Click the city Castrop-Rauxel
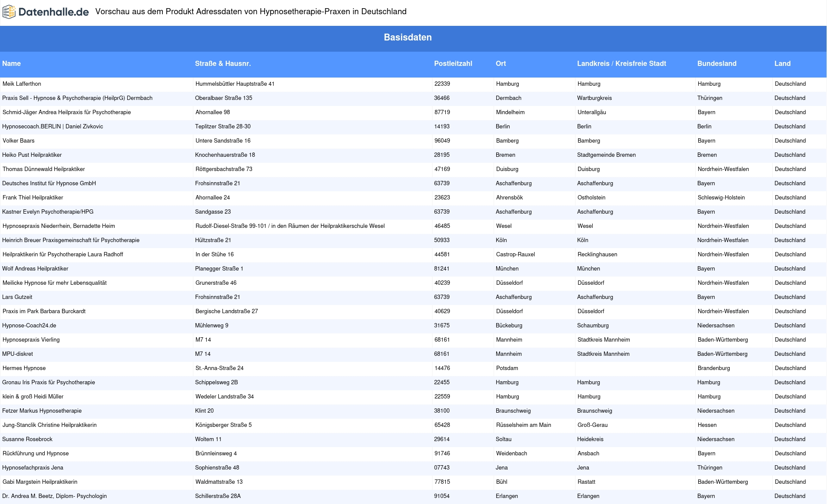827x504 pixels. pyautogui.click(x=516, y=255)
